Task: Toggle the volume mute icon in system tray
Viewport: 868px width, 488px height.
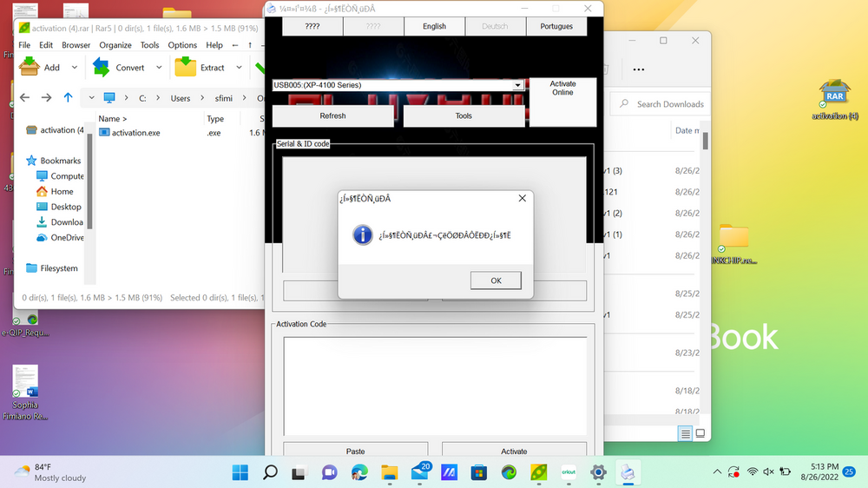Action: coord(768,472)
